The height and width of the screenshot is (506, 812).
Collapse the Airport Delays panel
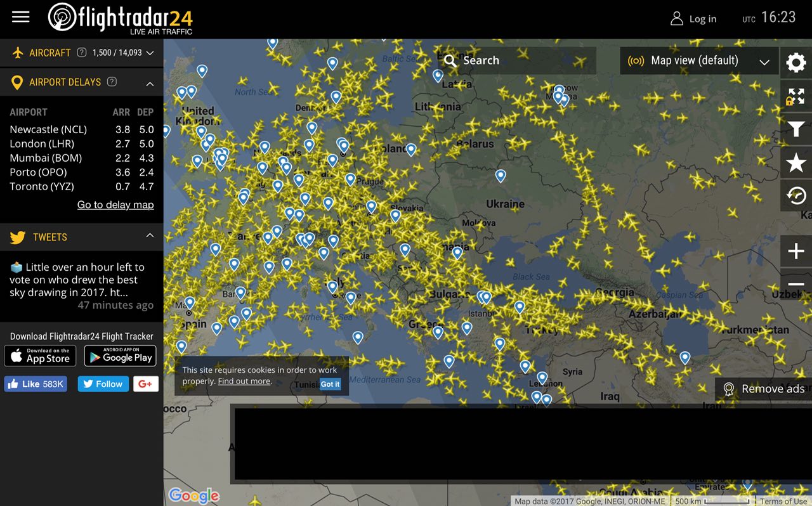(150, 83)
